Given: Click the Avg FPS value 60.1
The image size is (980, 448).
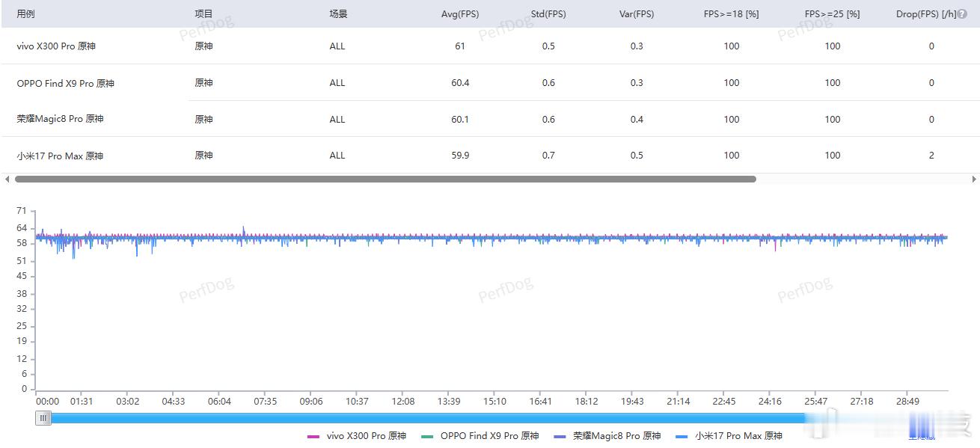Looking at the screenshot, I should (460, 119).
